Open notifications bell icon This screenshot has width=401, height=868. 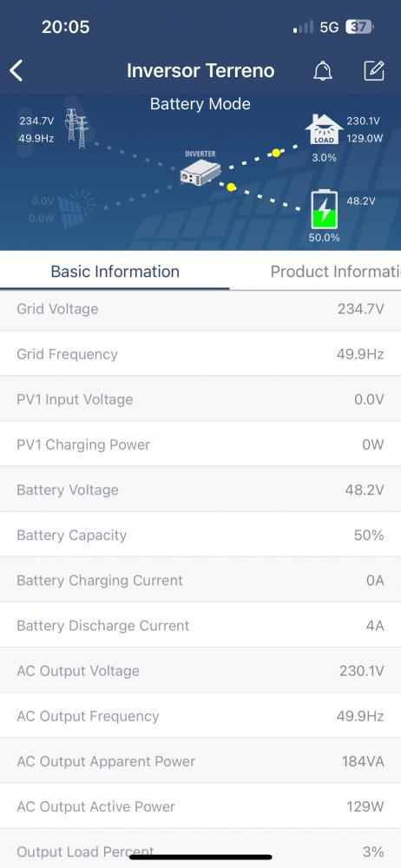point(323,71)
